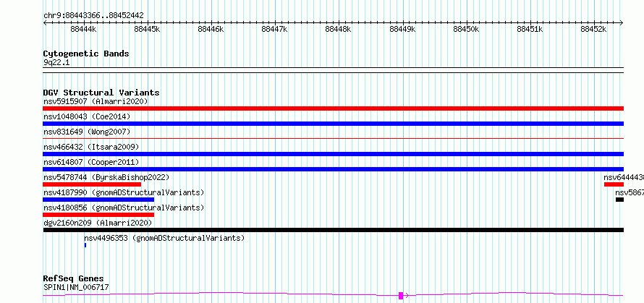The image size is (644, 303).
Task: Click the tiny blue marker of nsv4496353
Action: coord(85,245)
